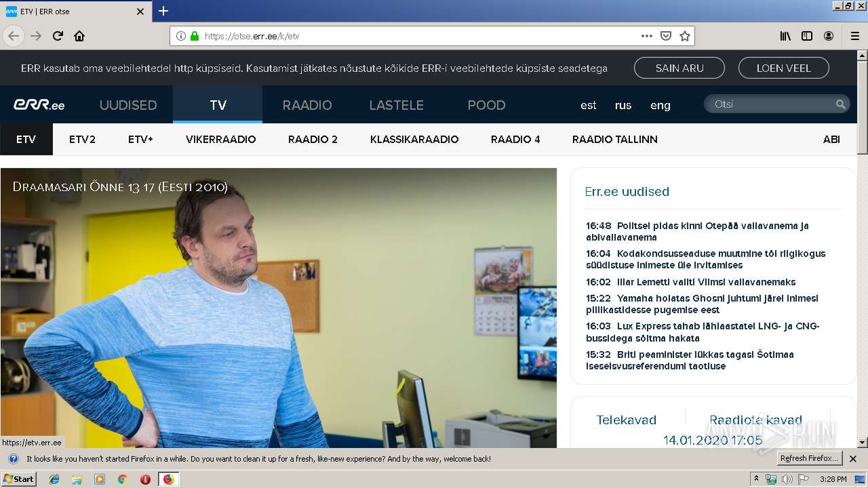Open page actions three-dot menu
The height and width of the screenshot is (488, 868).
(x=647, y=36)
